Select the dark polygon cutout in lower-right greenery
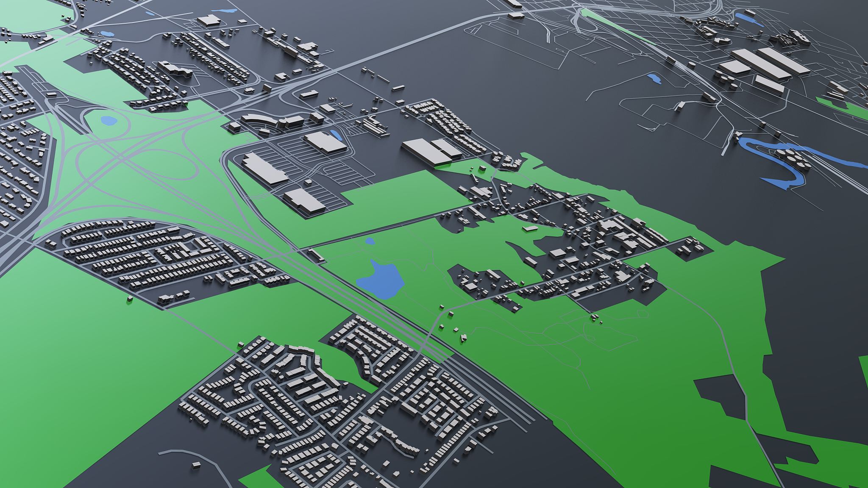 pos(721,395)
